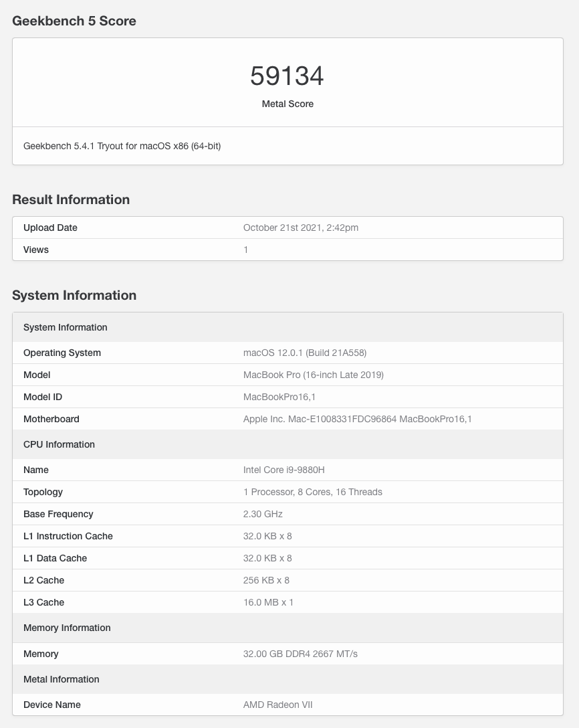Click the 'Metal Score' label
This screenshot has width=579, height=728.
coord(287,104)
